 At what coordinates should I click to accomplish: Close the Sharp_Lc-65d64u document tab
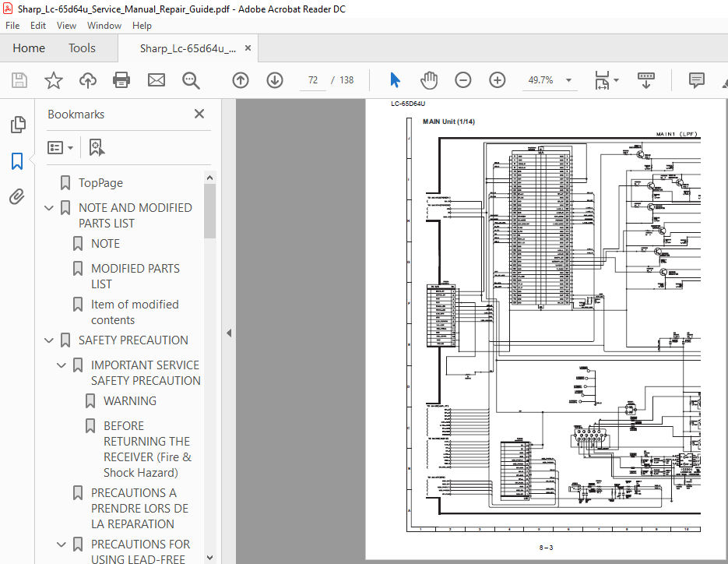(x=248, y=48)
